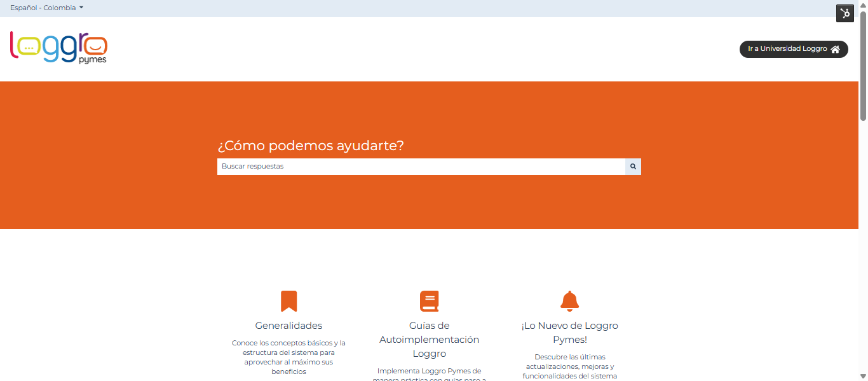Click the magnifying glass search icon
Image resolution: width=868 pixels, height=381 pixels.
pos(633,167)
